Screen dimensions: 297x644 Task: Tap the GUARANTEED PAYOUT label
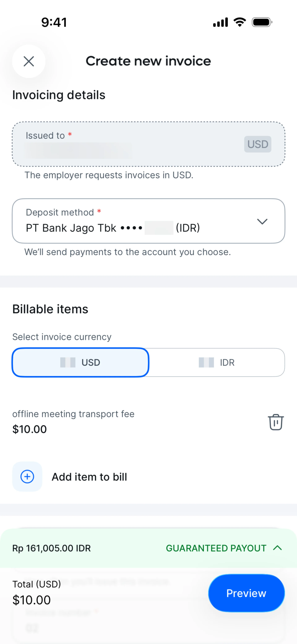click(x=216, y=548)
